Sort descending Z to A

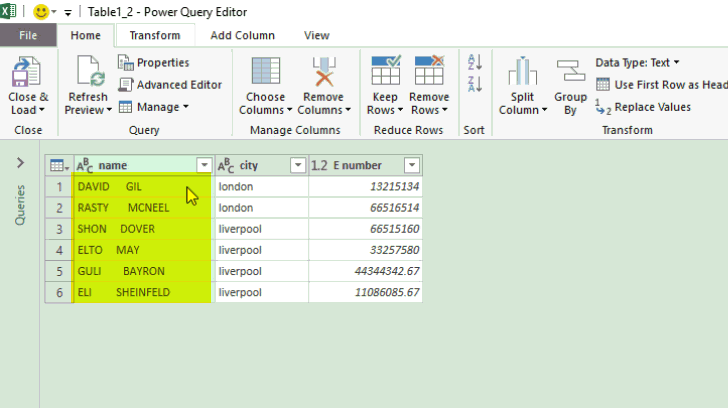(474, 84)
